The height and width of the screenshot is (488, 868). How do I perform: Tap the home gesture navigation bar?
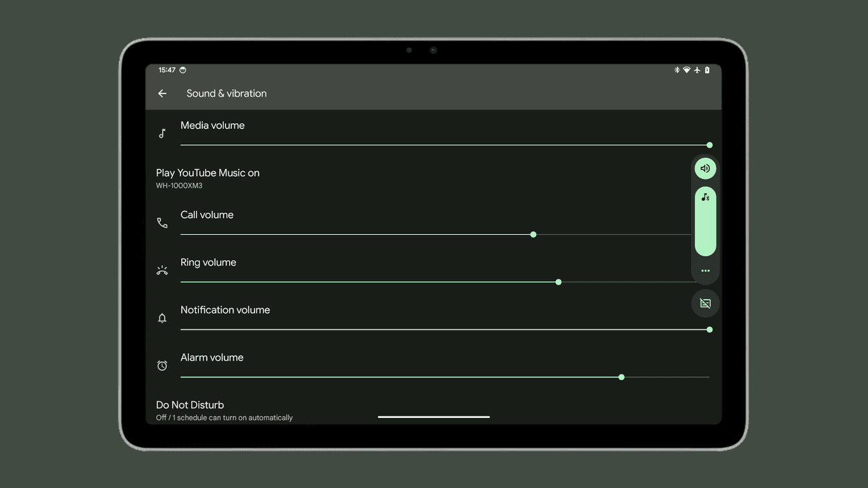[x=433, y=417]
